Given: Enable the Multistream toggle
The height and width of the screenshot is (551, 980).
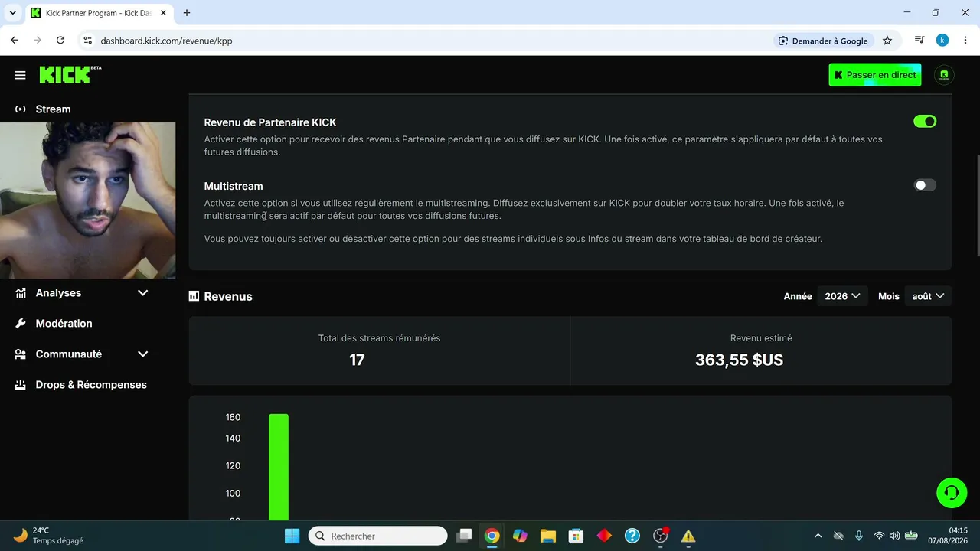Looking at the screenshot, I should (x=925, y=185).
